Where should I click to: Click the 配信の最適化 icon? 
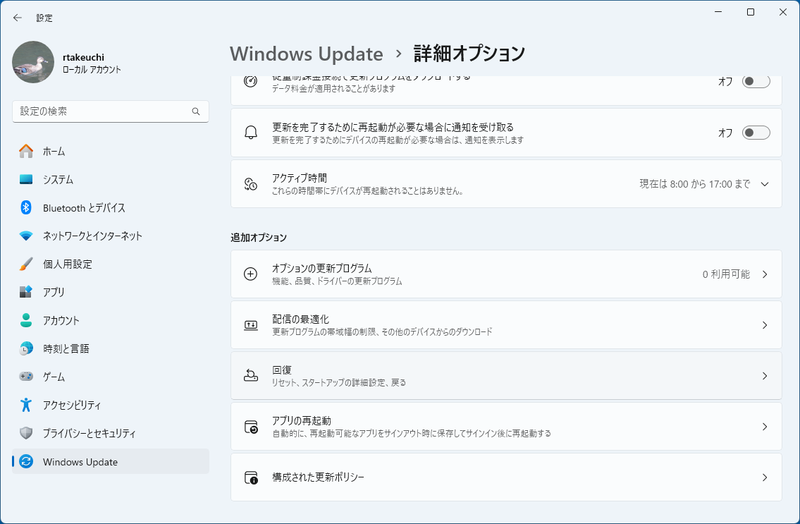click(251, 325)
